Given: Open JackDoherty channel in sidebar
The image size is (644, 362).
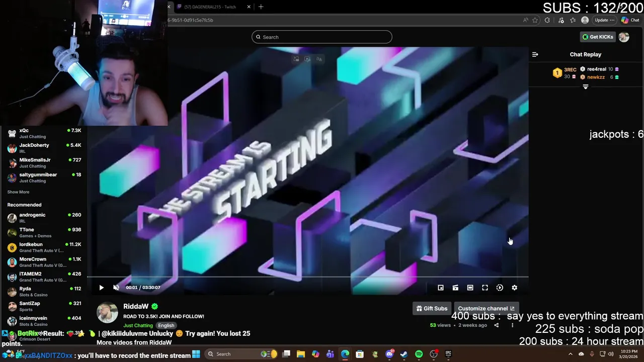Looking at the screenshot, I should point(44,148).
